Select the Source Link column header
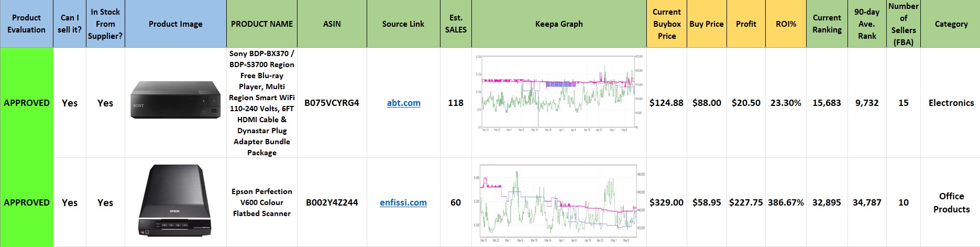 click(x=403, y=24)
